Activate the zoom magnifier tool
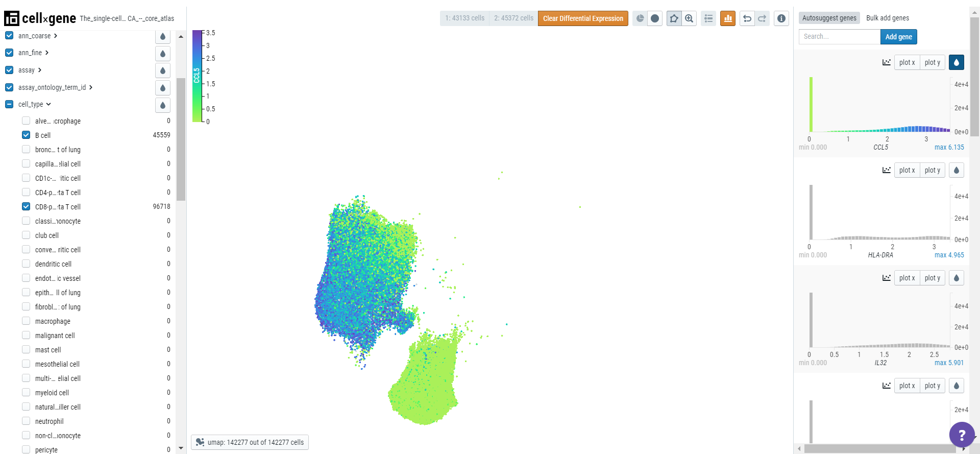The width and height of the screenshot is (980, 454). (x=689, y=18)
